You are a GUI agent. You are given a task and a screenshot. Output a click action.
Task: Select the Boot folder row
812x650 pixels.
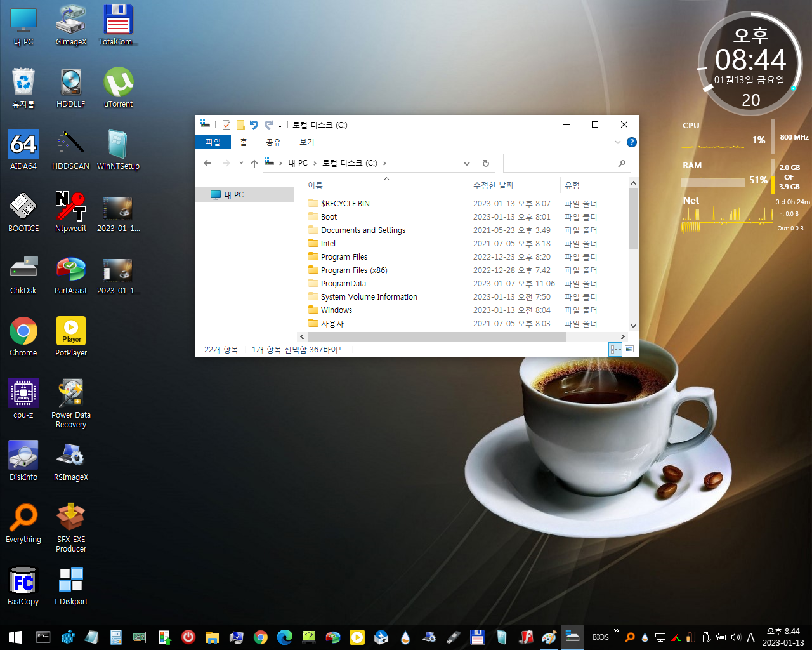point(329,217)
